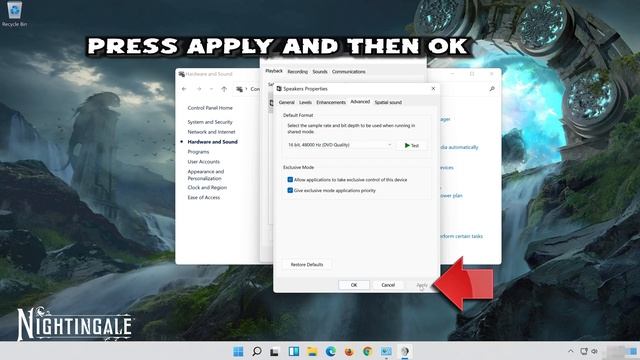Viewport: 640px width, 360px height.
Task: Open Ease of Access category
Action: click(x=204, y=198)
